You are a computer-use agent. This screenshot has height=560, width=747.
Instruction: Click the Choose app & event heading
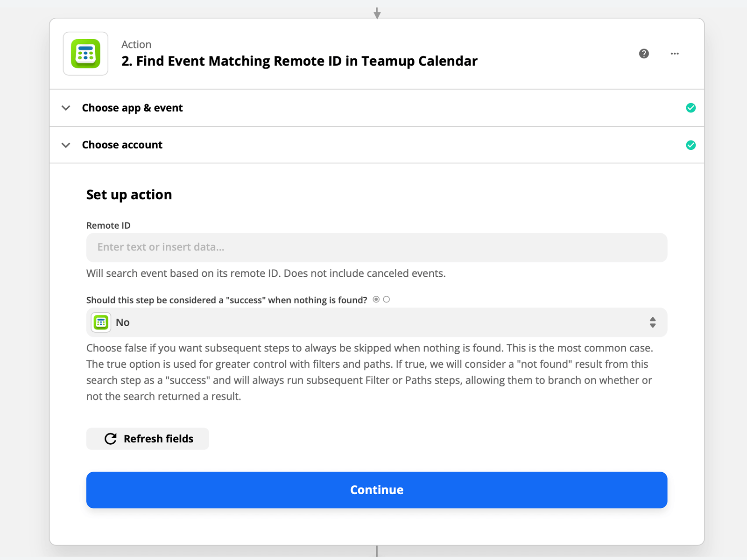[132, 108]
